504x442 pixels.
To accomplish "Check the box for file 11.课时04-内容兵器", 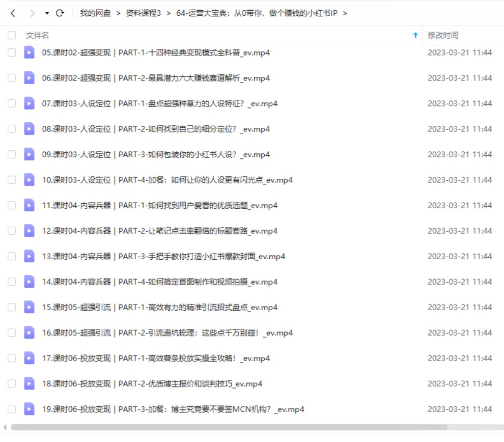I will pyautogui.click(x=12, y=205).
